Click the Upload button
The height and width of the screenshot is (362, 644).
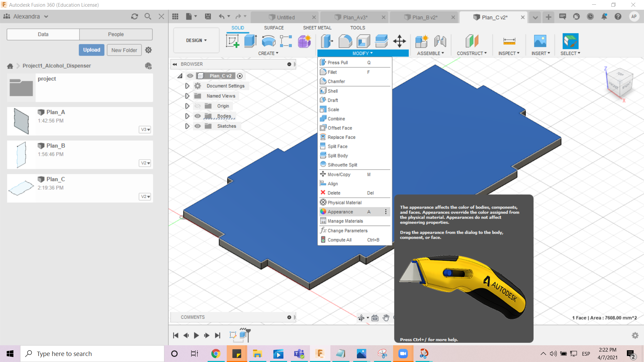pyautogui.click(x=92, y=50)
